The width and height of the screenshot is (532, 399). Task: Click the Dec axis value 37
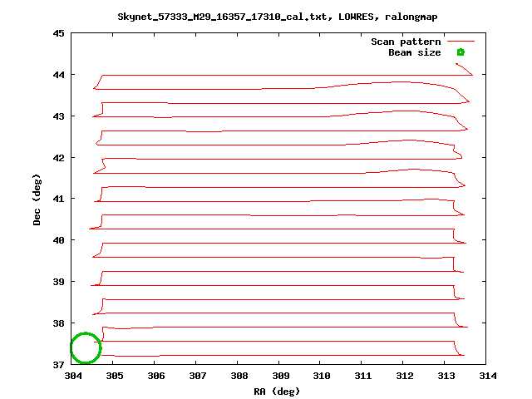tap(58, 365)
